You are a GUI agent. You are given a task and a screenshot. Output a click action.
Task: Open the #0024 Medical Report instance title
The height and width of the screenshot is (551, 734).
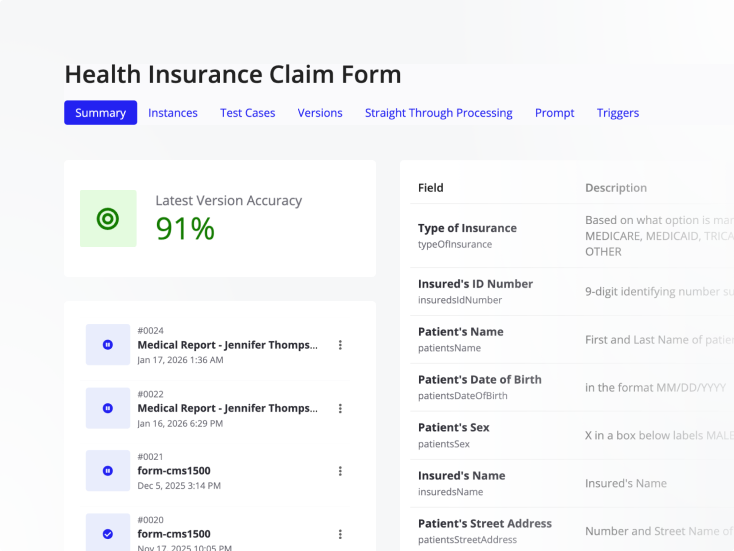tap(227, 345)
